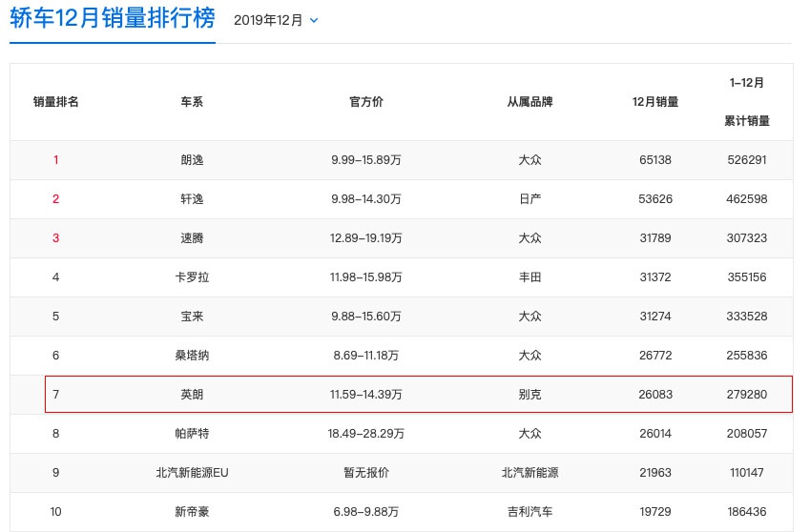The image size is (810, 532).
Task: Click the 从属品牌 column header
Action: tap(530, 102)
